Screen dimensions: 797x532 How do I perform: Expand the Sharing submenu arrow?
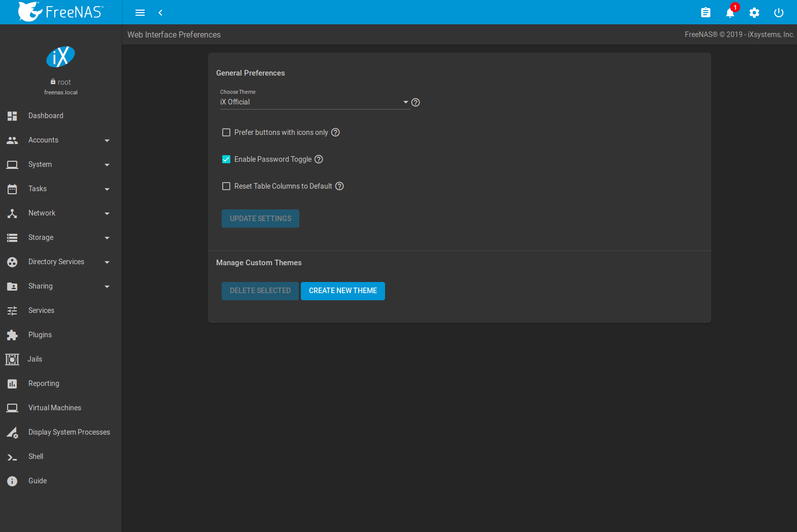pyautogui.click(x=107, y=287)
